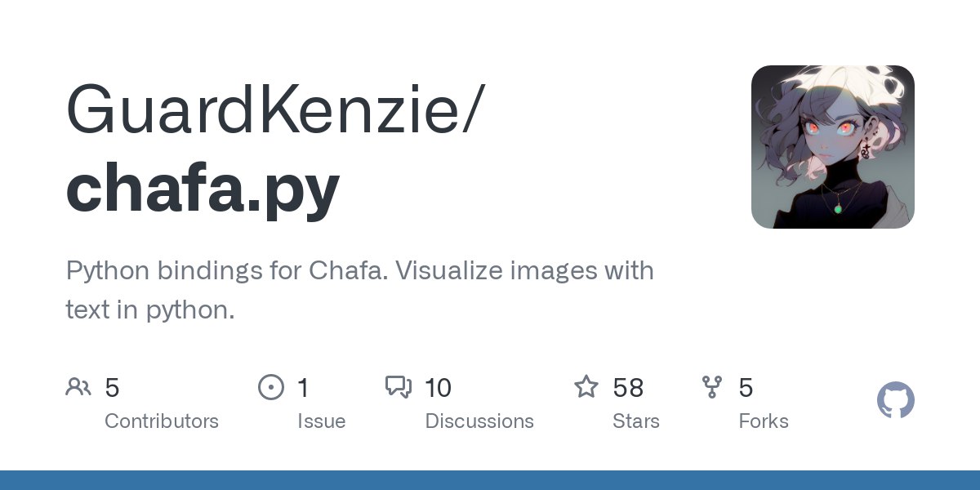Click the Issue circle-dot icon
The image size is (980, 490).
point(270,387)
